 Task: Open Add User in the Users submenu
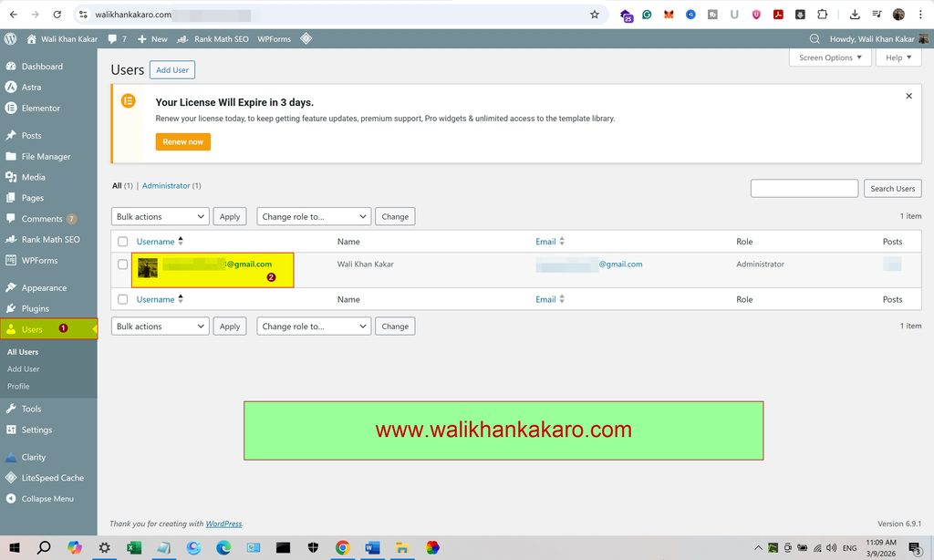(x=23, y=368)
